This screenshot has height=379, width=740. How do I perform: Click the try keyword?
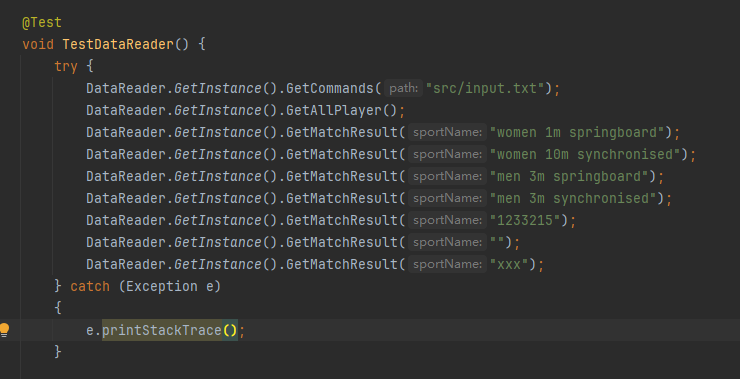(66, 66)
